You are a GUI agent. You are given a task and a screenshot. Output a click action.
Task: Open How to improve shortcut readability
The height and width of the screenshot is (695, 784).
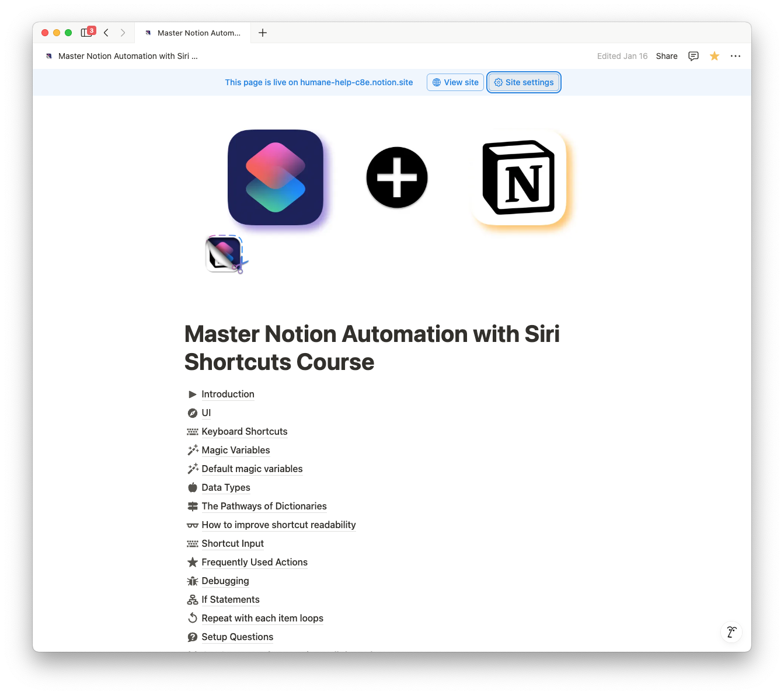[278, 525]
